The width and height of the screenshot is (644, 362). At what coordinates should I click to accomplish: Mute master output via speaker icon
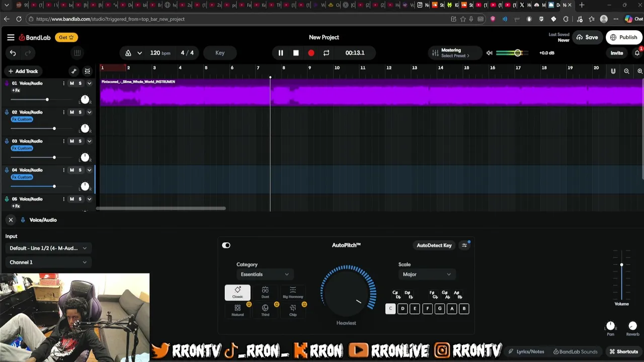(489, 53)
